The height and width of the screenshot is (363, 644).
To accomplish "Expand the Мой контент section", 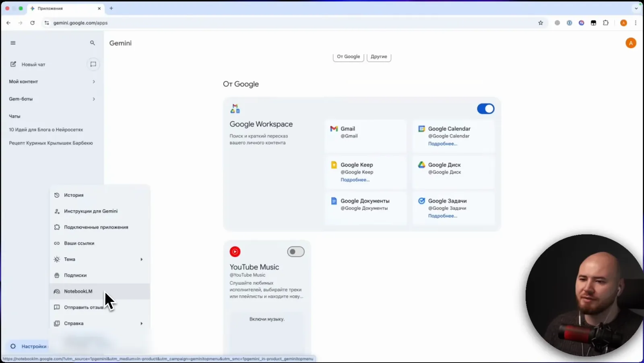I will (x=52, y=82).
